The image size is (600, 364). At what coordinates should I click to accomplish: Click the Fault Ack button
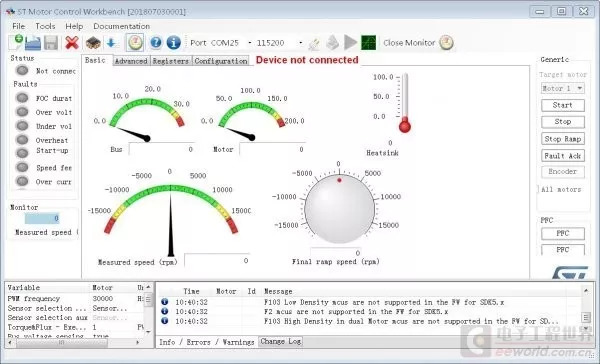[x=562, y=156]
